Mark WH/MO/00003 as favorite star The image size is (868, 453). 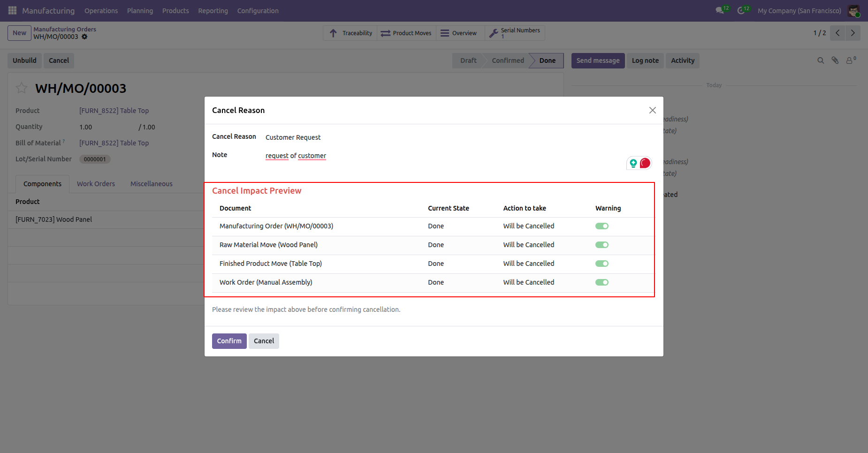pyautogui.click(x=22, y=88)
